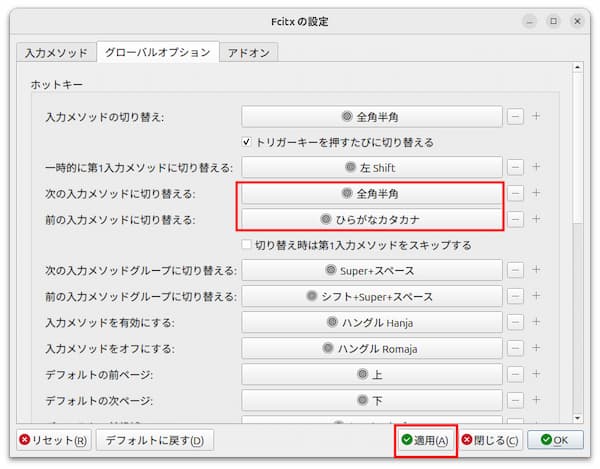Select グローバルオプション tab
This screenshot has width=600, height=469.
pos(158,52)
